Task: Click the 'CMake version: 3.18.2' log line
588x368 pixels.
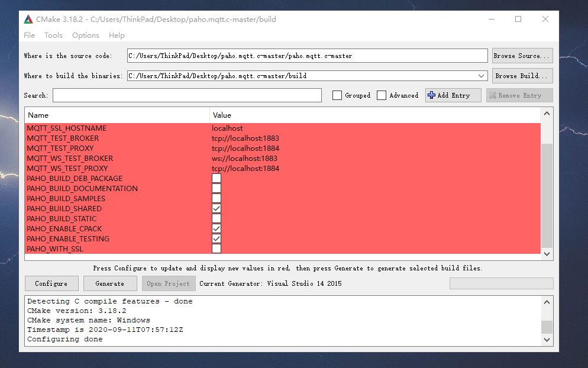Action: 76,311
